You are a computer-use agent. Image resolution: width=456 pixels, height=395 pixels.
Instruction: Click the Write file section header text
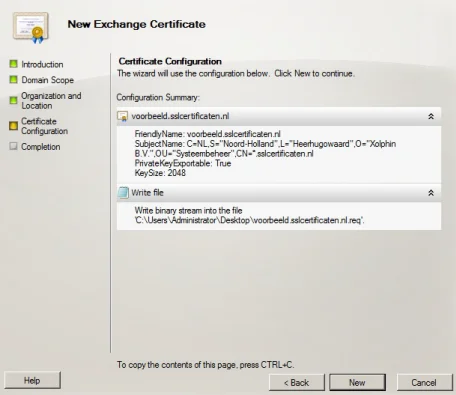pyautogui.click(x=147, y=193)
